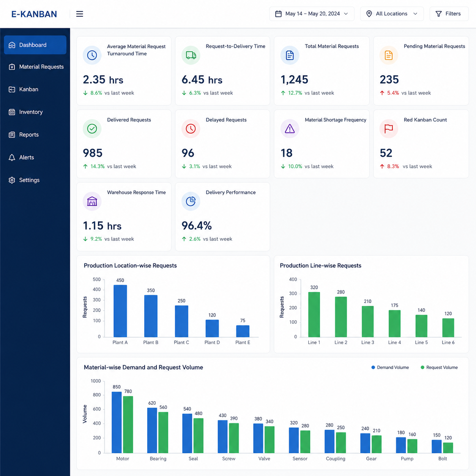476x476 pixels.
Task: Click the Bolt demand bar labeled 150
Action: tap(437, 446)
